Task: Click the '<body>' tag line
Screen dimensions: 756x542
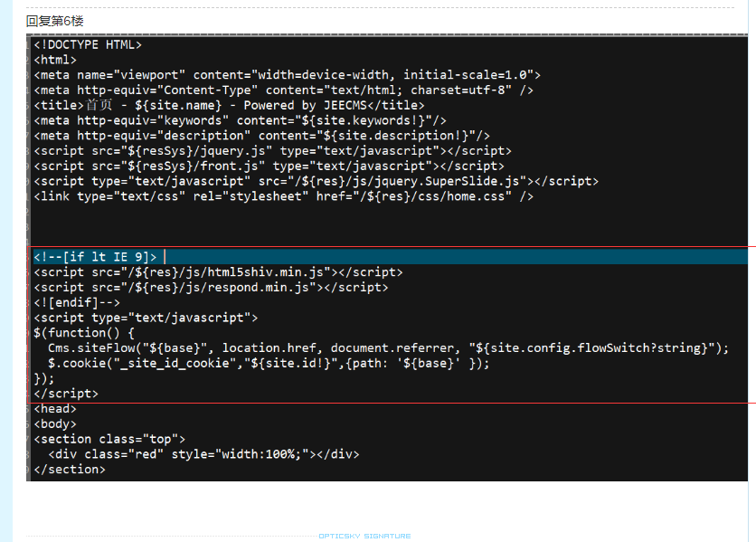Action: click(55, 424)
